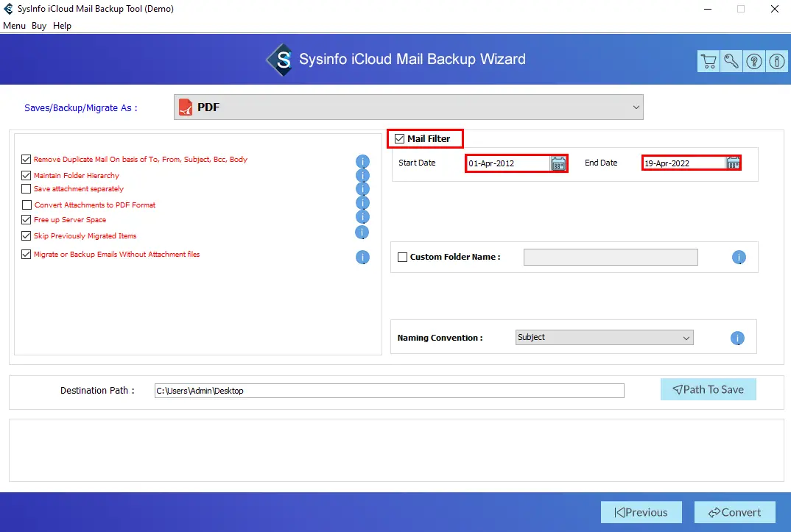Open the about info icon in header

(x=776, y=62)
